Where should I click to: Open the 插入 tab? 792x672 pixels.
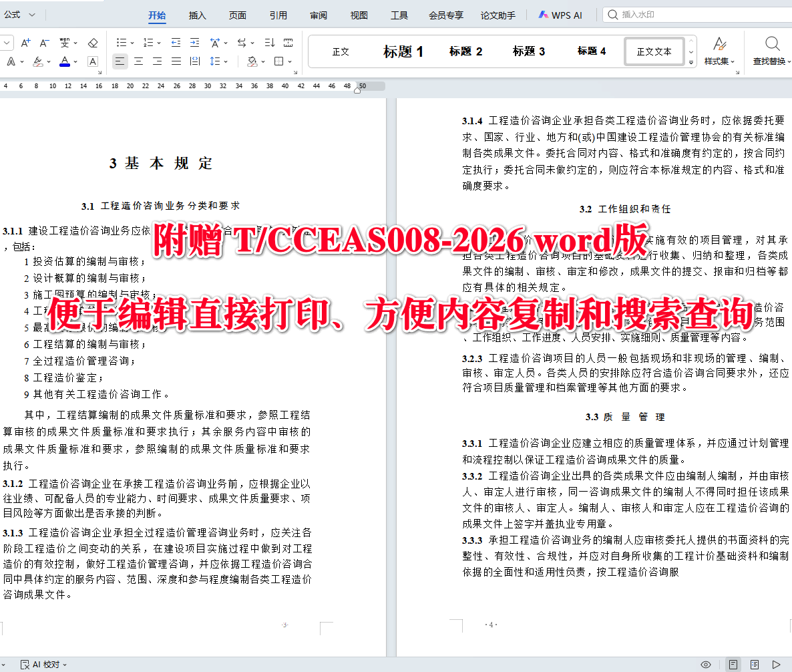[x=198, y=15]
